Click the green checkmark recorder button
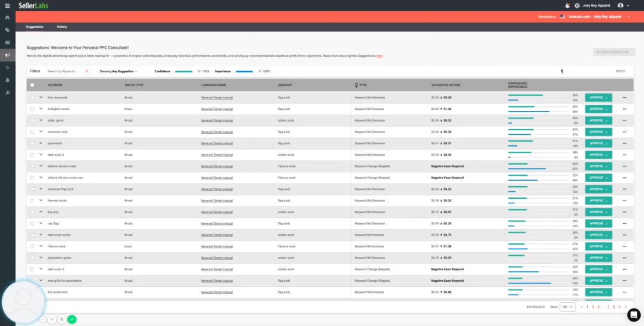This screenshot has width=644, height=326. (x=72, y=319)
